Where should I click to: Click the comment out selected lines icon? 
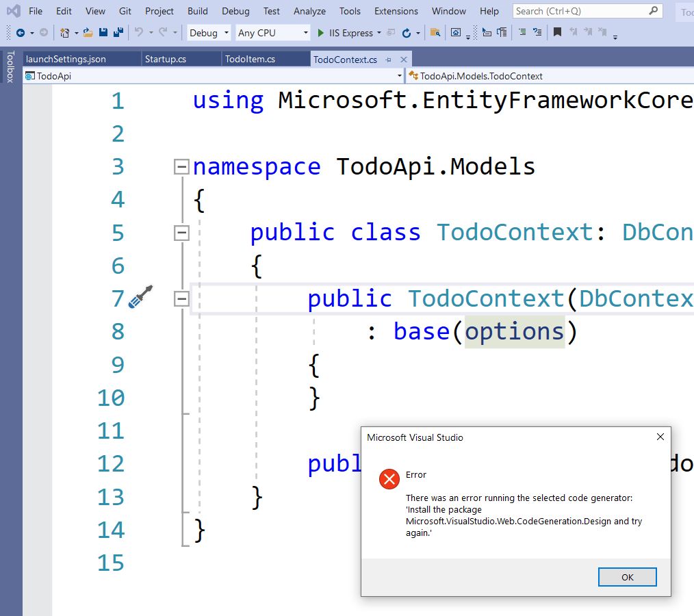click(522, 32)
